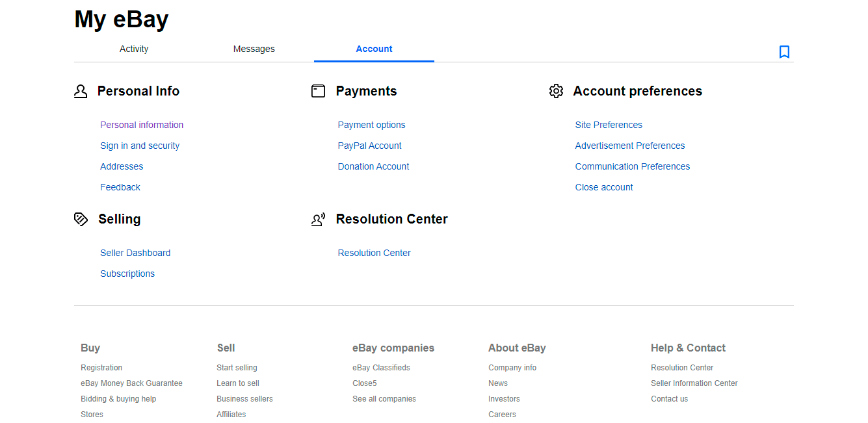This screenshot has width=868, height=423.
Task: Open Company info link
Action: click(x=512, y=368)
